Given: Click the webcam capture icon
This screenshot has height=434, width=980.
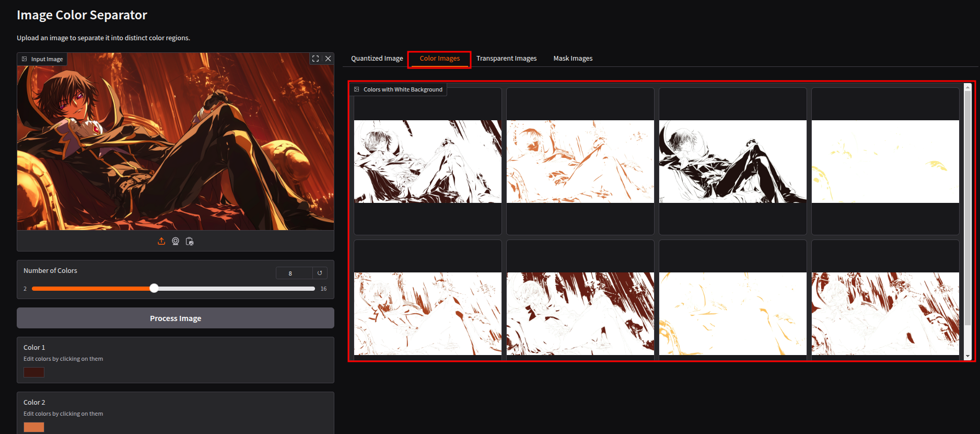Looking at the screenshot, I should [x=176, y=241].
